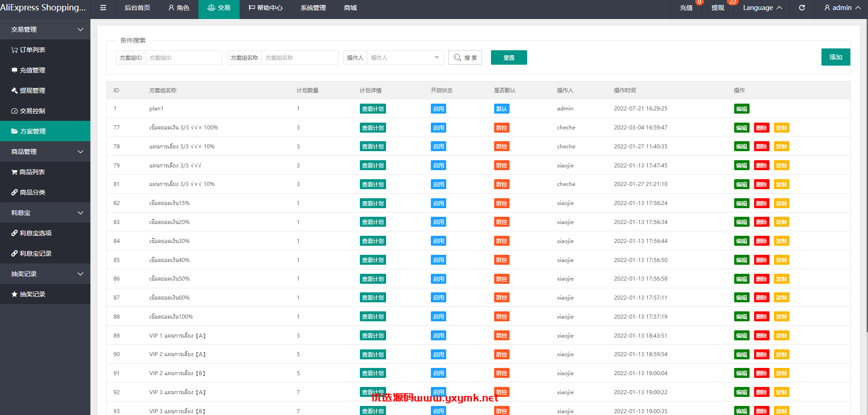Click the refresh icon in top bar
The height and width of the screenshot is (415, 868).
tap(802, 8)
